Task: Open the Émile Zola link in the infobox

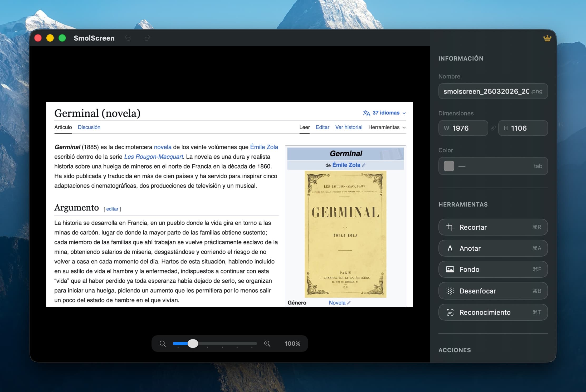Action: 346,165
